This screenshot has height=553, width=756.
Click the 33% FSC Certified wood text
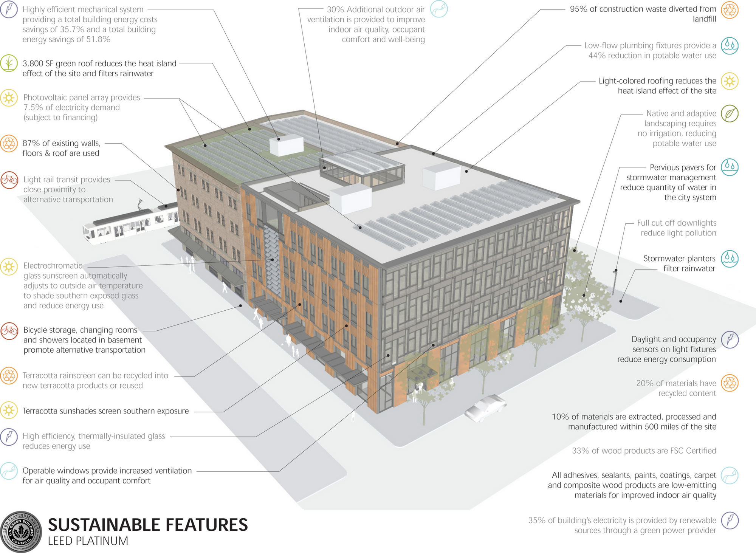click(x=644, y=451)
